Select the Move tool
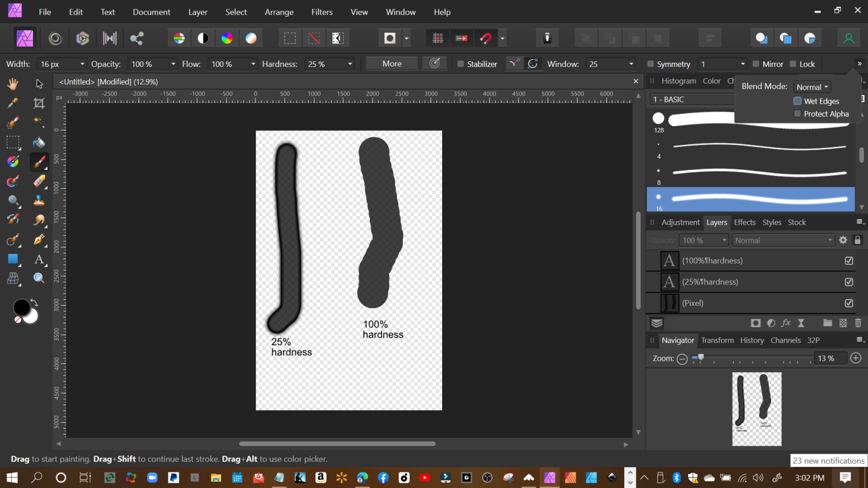 pos(39,83)
